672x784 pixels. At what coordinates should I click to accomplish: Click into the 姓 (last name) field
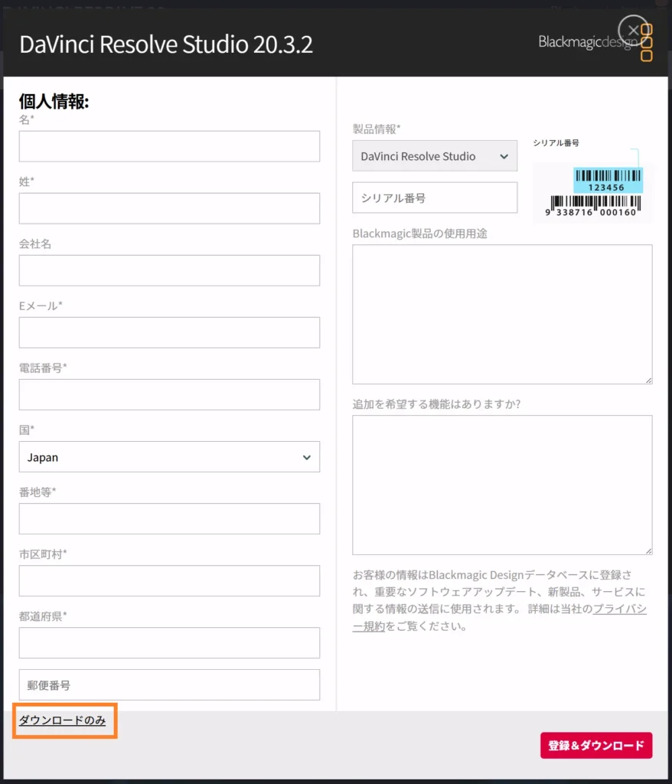coord(169,208)
